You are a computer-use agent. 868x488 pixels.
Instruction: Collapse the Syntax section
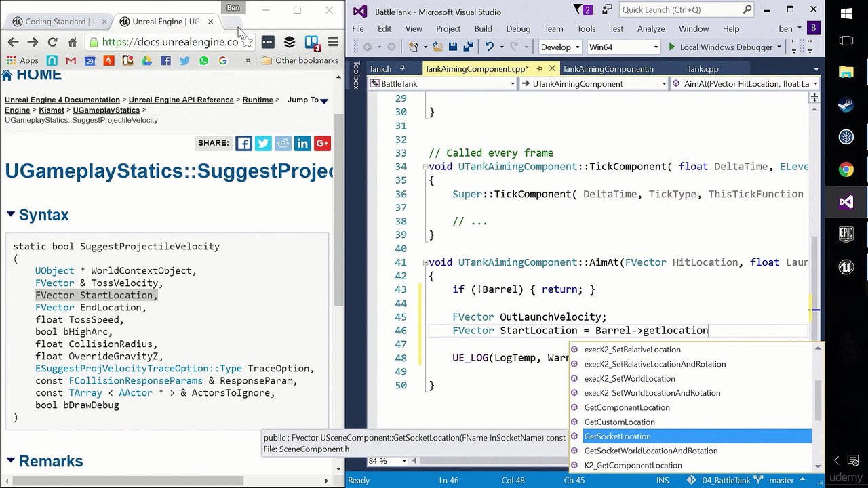click(x=11, y=214)
